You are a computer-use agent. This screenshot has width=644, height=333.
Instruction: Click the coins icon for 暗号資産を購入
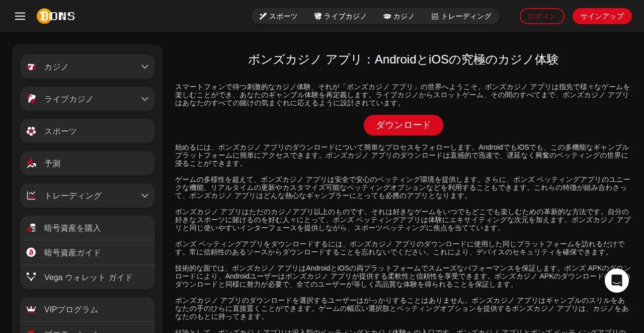31,228
